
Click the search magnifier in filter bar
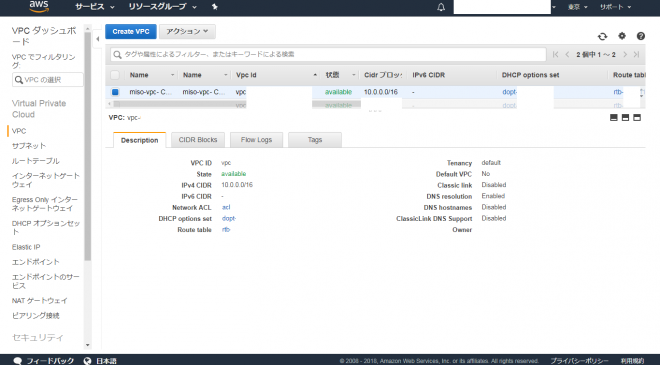click(117, 55)
